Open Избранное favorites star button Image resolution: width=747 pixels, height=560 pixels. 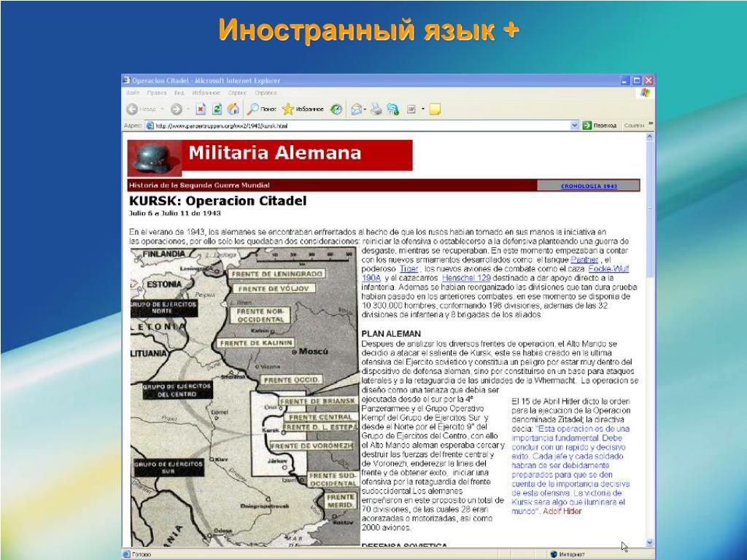[303, 109]
